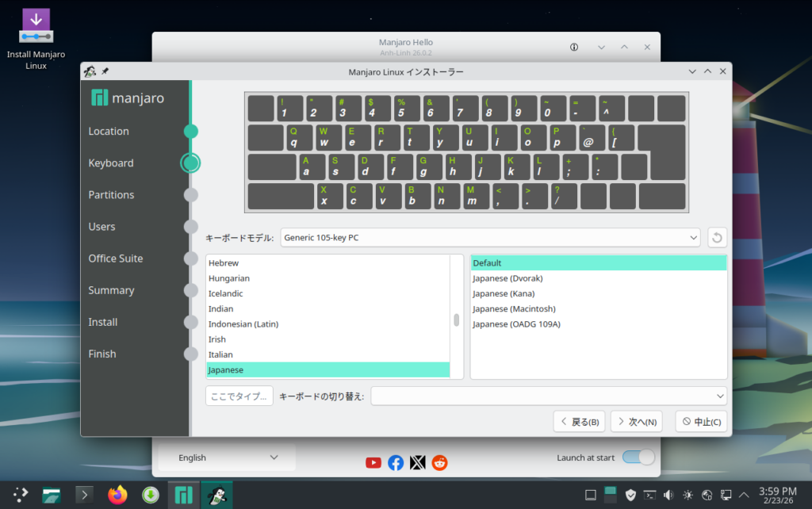The image size is (812, 509).
Task: Click the Reddit icon
Action: point(439,463)
